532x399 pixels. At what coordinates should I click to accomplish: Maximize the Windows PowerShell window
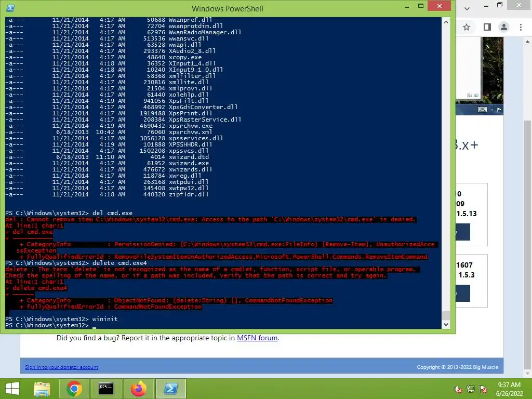tap(421, 6)
